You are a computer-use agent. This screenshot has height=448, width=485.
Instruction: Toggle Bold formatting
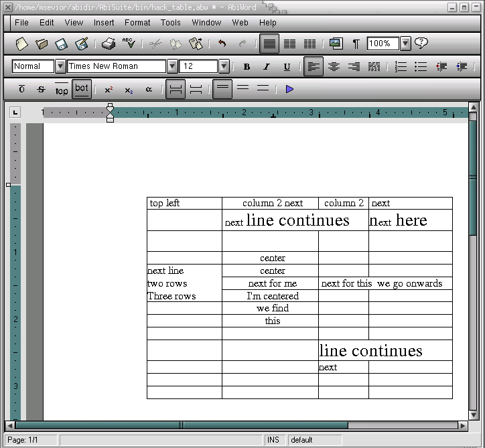tap(247, 66)
